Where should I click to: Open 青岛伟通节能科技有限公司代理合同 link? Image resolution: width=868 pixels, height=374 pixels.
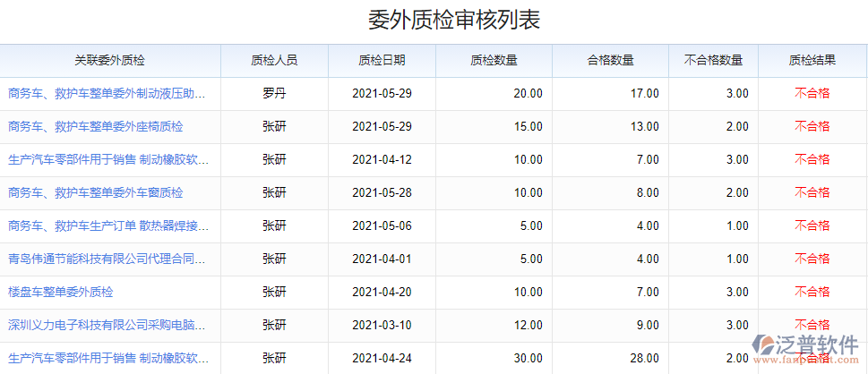point(107,259)
